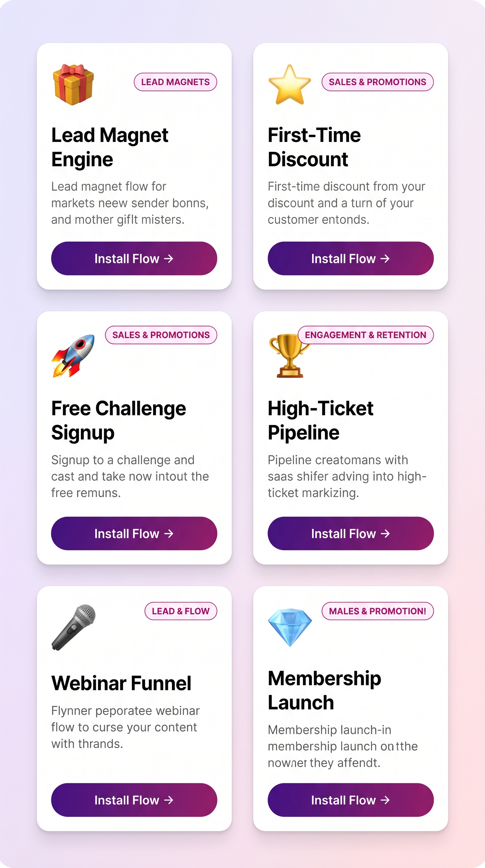Screen dimensions: 485x868
Task: Install the Lead Magnet Engine flow
Action: 134,258
